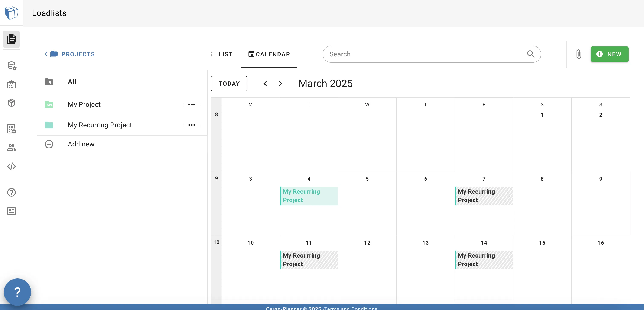
Task: Open the package box sidebar icon
Action: coord(12,103)
